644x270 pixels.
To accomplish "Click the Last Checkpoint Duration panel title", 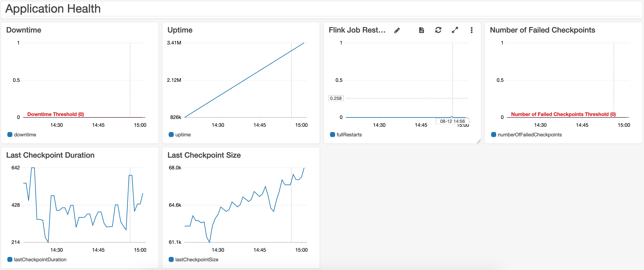I will pos(50,155).
